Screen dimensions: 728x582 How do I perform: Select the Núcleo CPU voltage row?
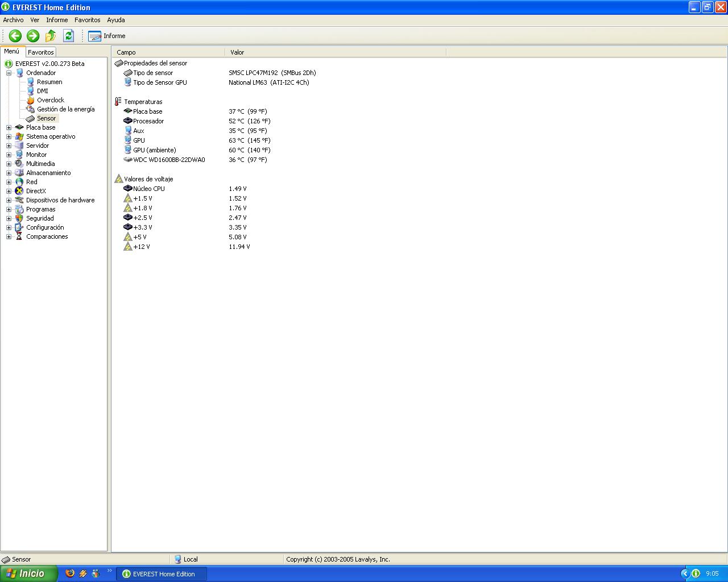tap(185, 189)
